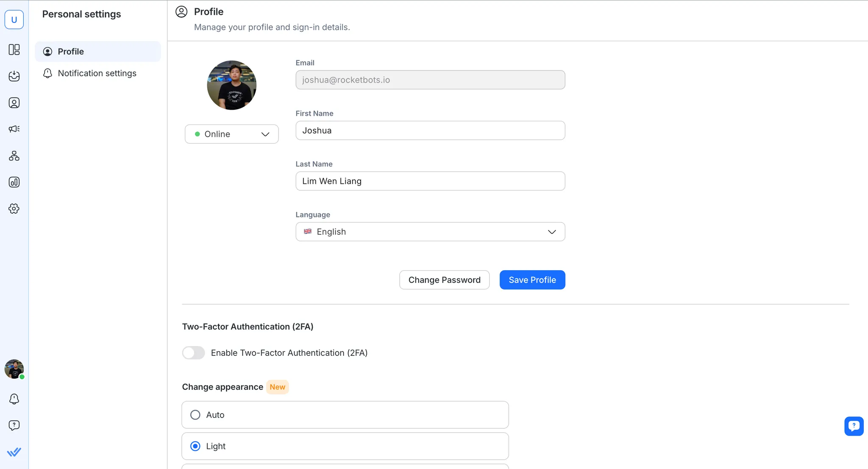Open the Reports chart icon
Screen dimensions: 868x469
click(x=14, y=182)
